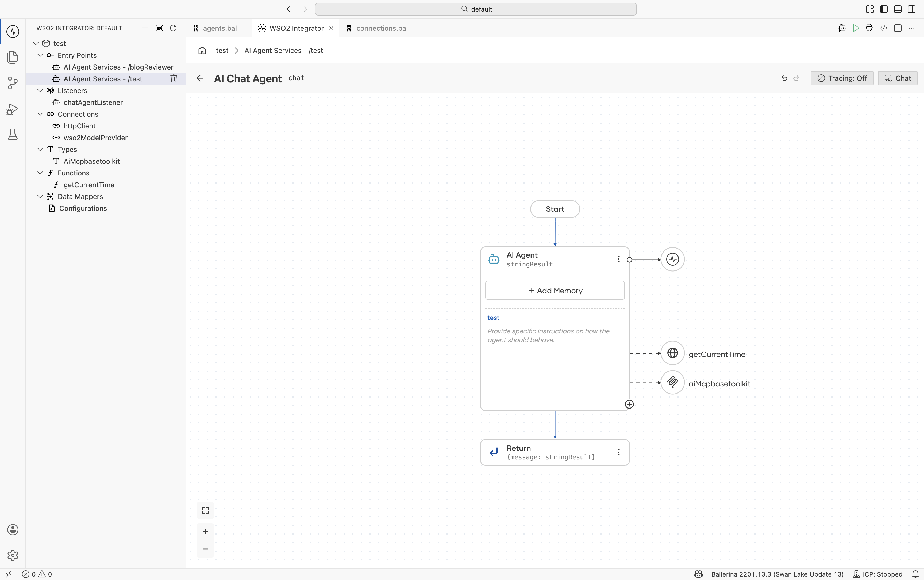This screenshot has width=924, height=580.
Task: Close the WSO2 Integrator tab
Action: [x=332, y=28]
